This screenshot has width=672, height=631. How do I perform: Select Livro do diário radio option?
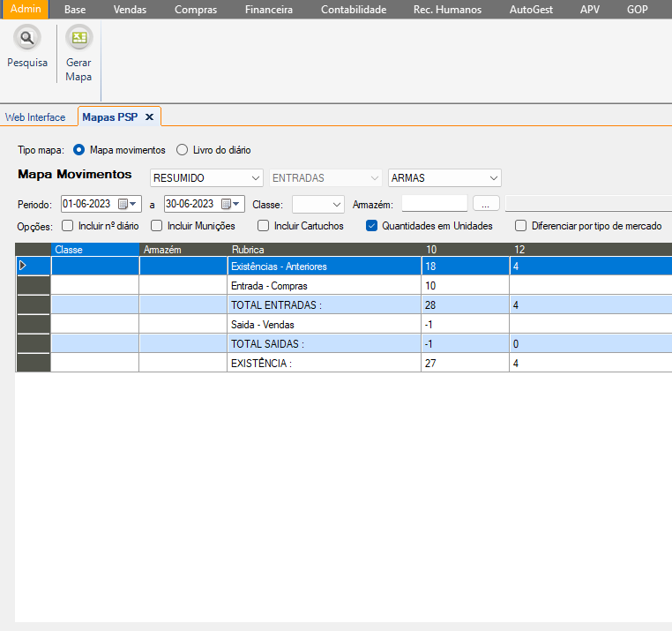[x=183, y=150]
